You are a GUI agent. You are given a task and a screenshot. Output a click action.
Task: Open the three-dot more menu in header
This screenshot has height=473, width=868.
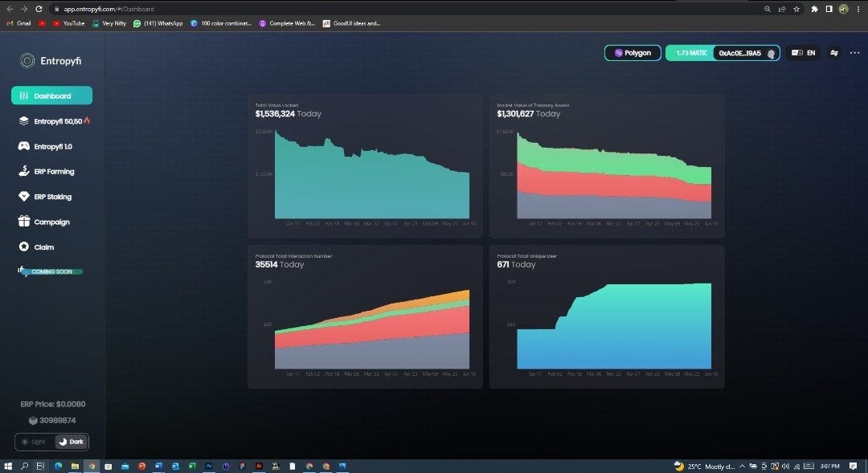854,53
